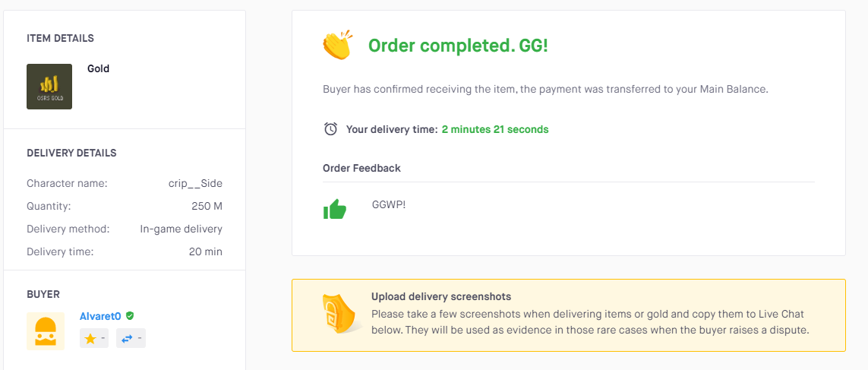Click the alarm clock delivery time icon
This screenshot has width=868, height=370.
click(330, 129)
